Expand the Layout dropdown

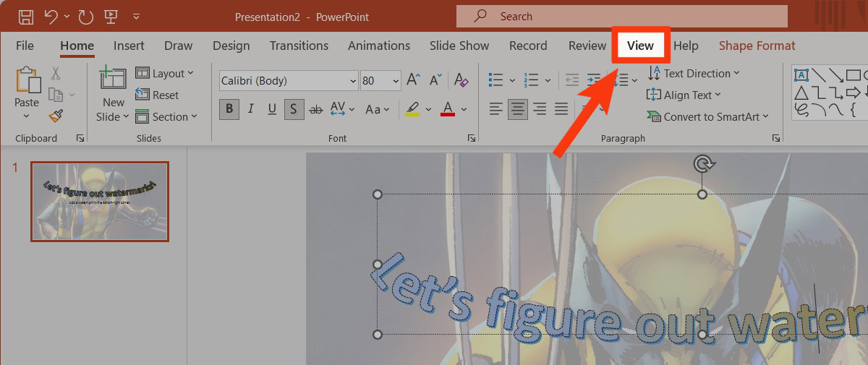(x=164, y=73)
